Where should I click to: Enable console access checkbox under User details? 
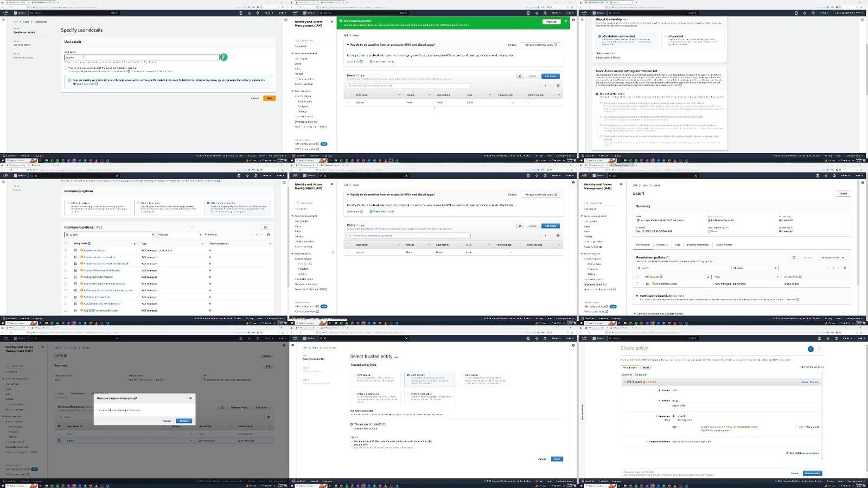66,68
